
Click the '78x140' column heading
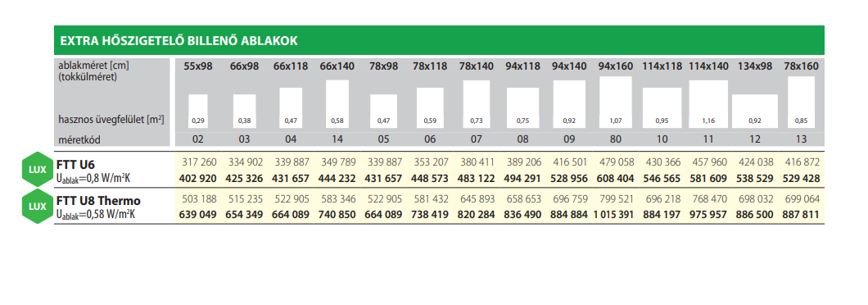(477, 66)
